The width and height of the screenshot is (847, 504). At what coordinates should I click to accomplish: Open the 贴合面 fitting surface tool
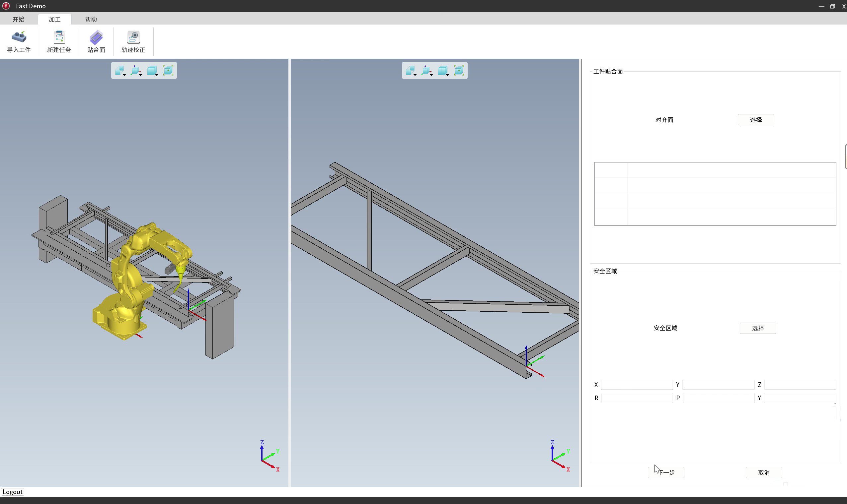click(96, 41)
